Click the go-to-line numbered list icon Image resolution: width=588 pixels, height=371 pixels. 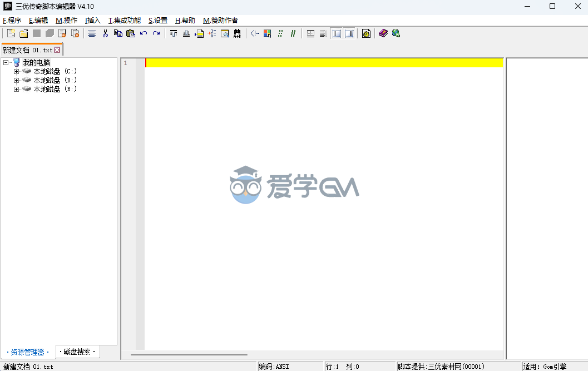click(212, 33)
